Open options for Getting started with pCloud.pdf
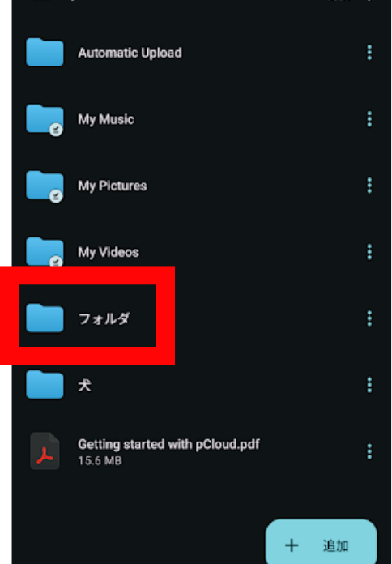The height and width of the screenshot is (564, 392). tap(369, 451)
